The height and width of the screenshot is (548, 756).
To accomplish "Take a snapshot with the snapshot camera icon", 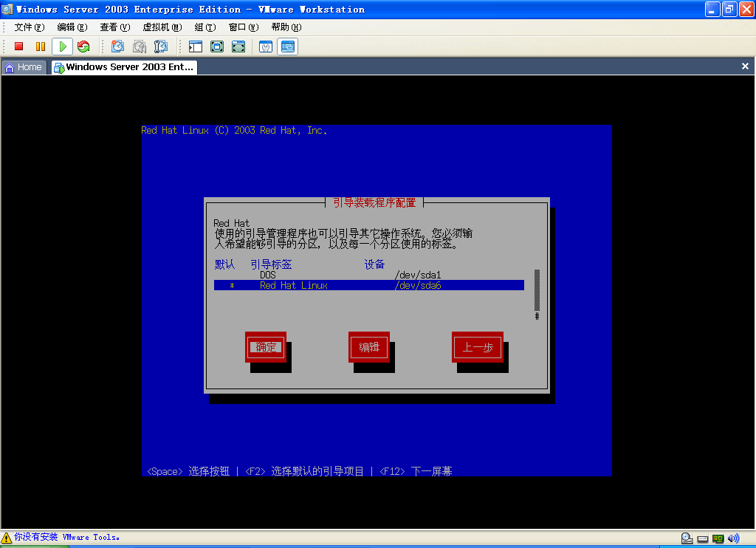I will click(117, 47).
